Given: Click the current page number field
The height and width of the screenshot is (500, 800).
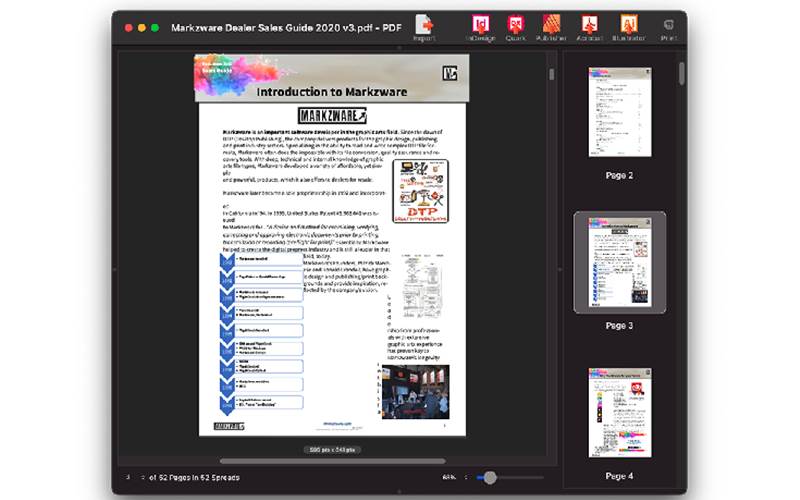Looking at the screenshot, I should (x=128, y=477).
